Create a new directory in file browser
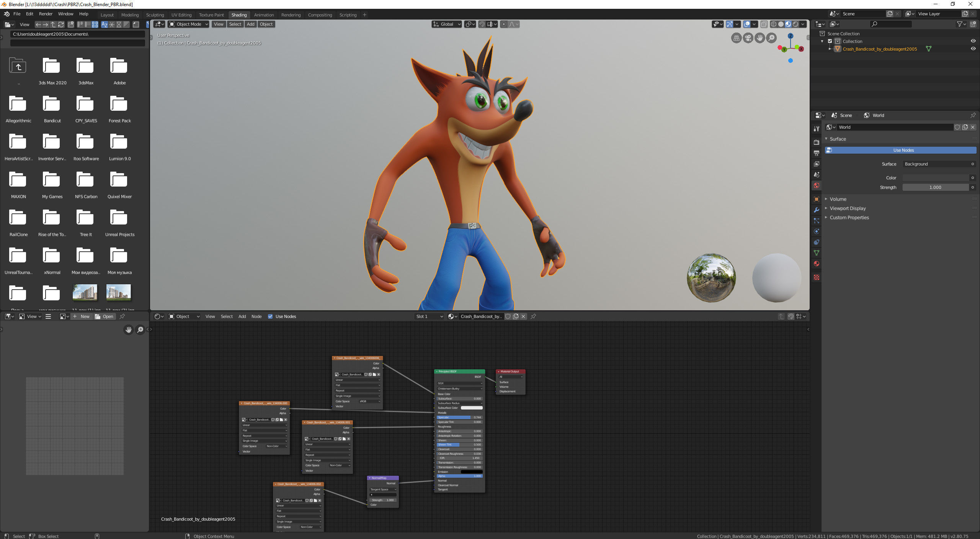This screenshot has width=980, height=539. 71,24
